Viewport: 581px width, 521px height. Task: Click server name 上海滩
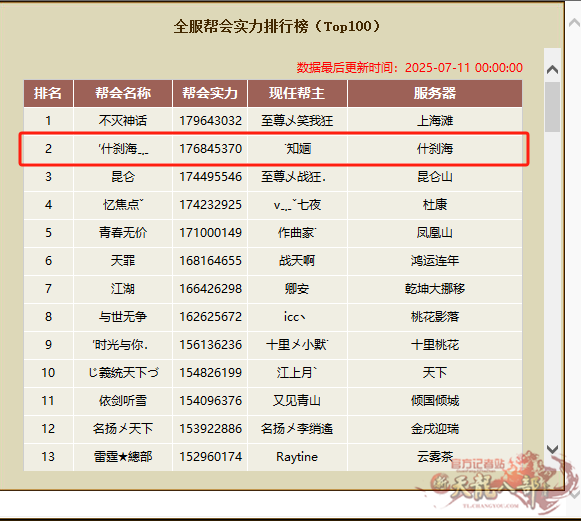click(435, 121)
